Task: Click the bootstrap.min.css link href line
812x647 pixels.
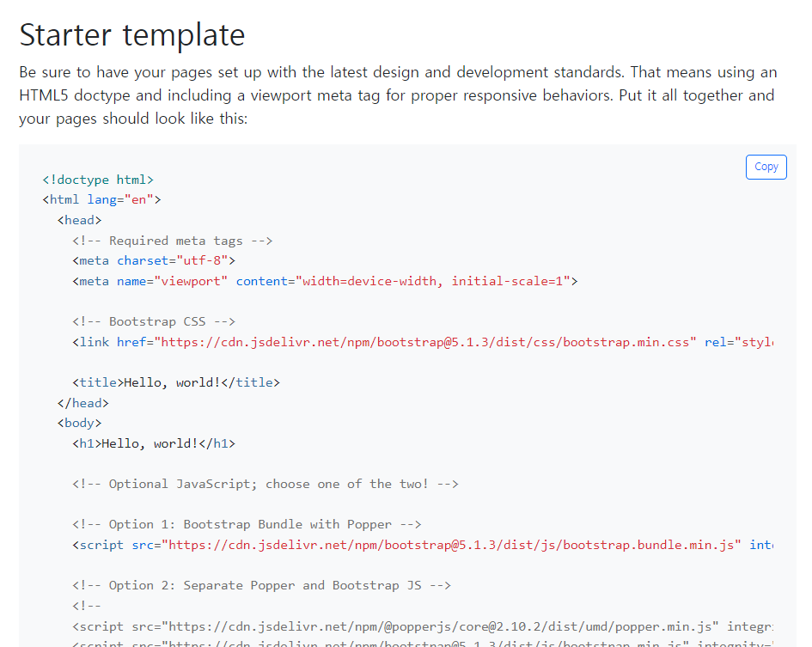Action: tap(423, 343)
